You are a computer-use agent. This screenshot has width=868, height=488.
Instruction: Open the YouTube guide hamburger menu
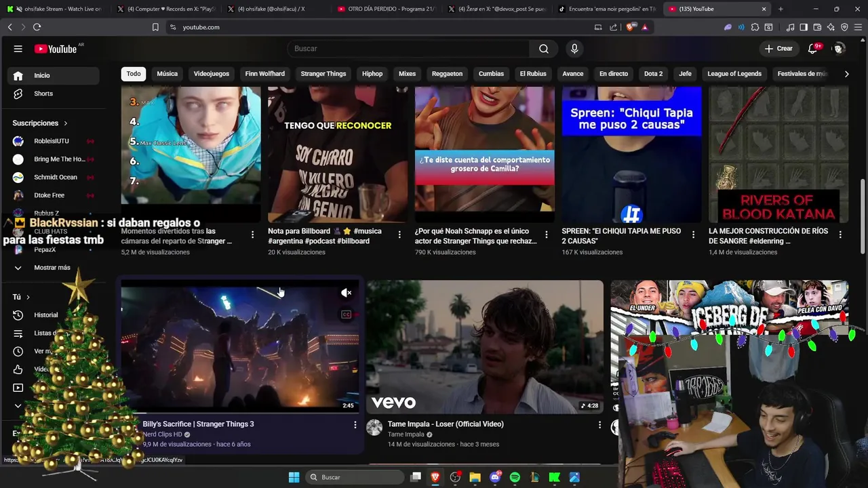tap(18, 49)
